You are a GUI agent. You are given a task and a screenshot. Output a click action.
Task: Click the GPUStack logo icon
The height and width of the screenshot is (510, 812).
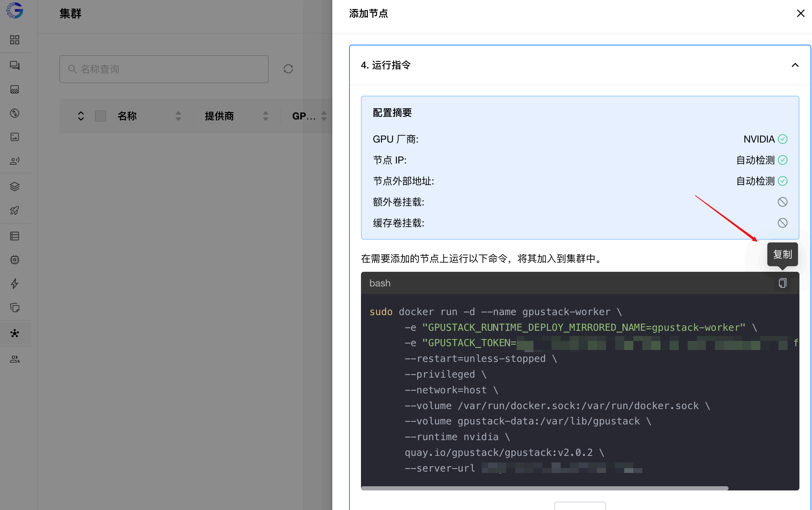(15, 10)
